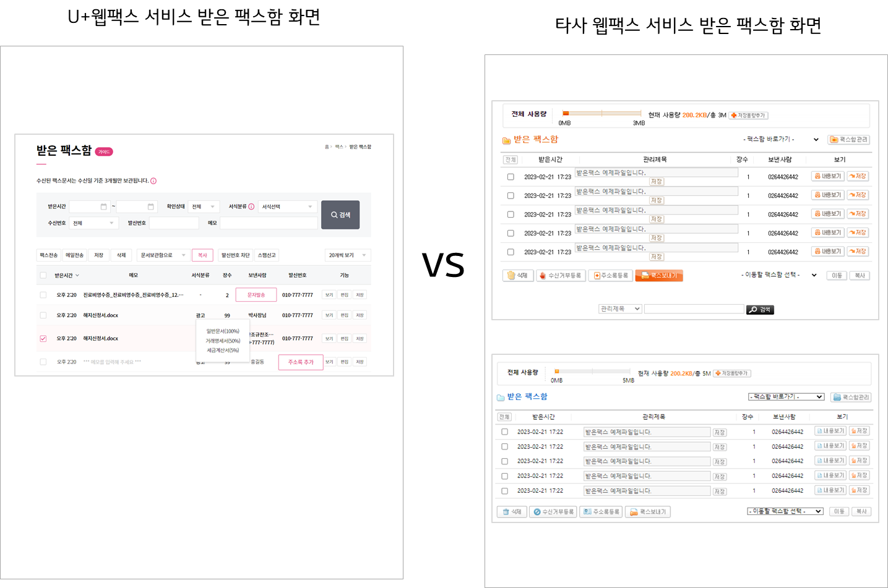Click orange panel's 주소록등록 button
Viewport: 888px width, 588px height.
pos(610,276)
